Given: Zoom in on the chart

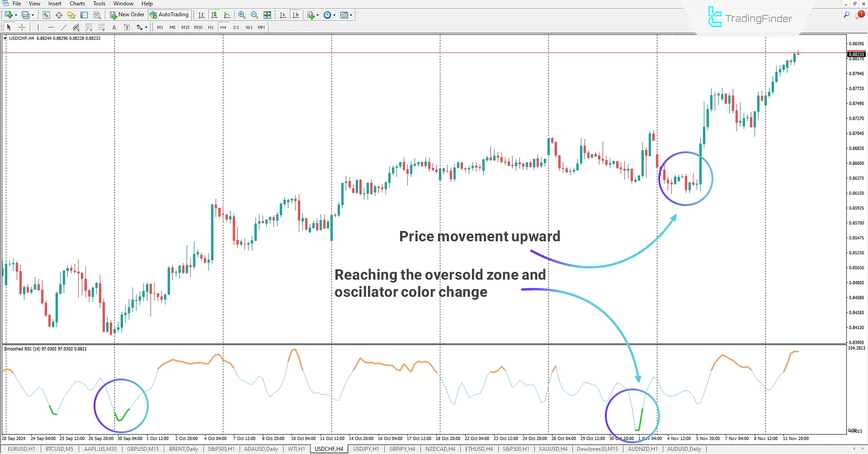Looking at the screenshot, I should coord(242,14).
